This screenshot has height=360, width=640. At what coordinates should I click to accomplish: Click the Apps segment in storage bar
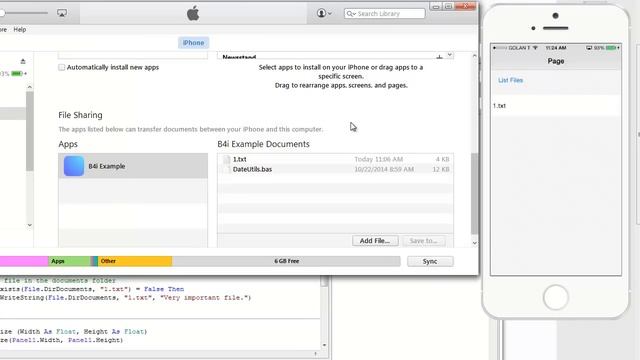(x=69, y=261)
